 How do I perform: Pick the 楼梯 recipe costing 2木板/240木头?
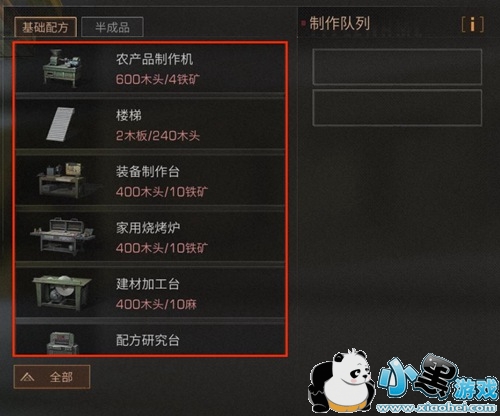point(150,124)
